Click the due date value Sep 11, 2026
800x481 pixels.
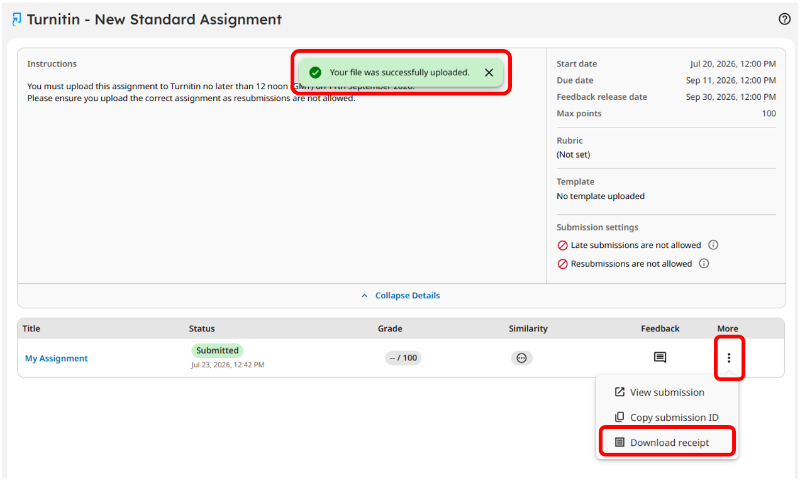[x=731, y=80]
